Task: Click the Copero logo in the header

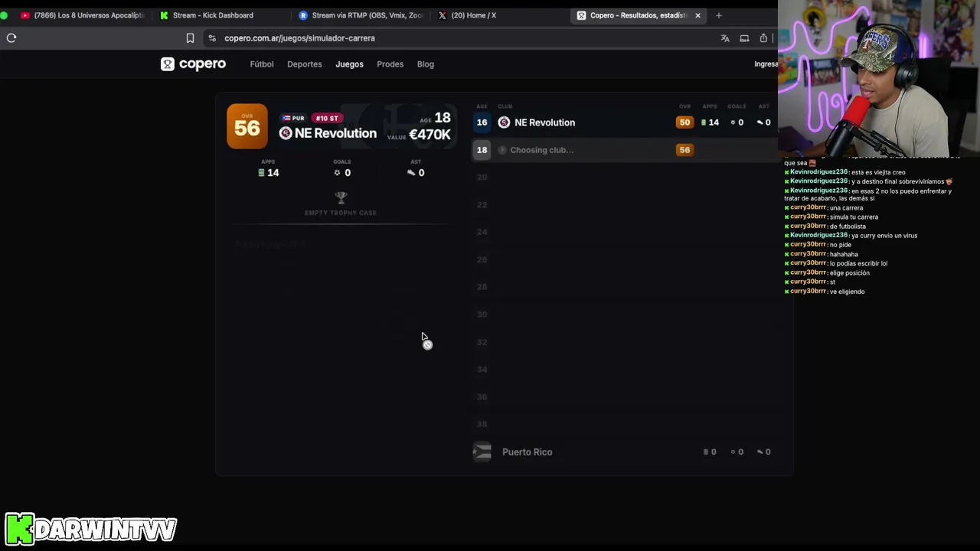Action: [193, 64]
